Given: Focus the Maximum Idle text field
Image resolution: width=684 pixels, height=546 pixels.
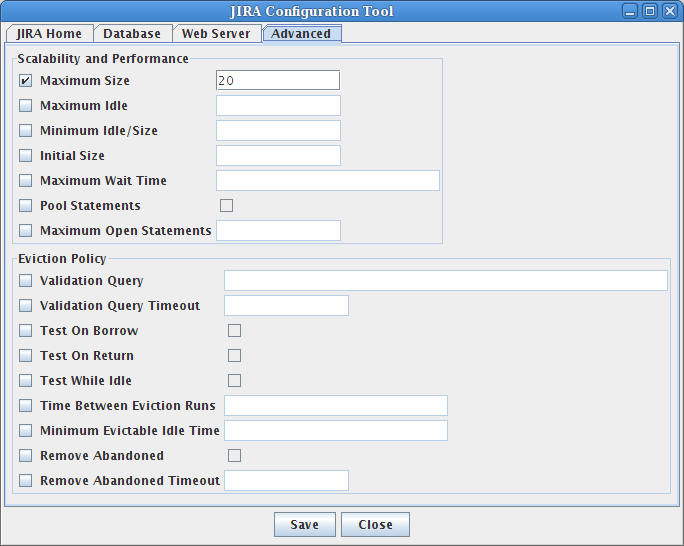Looking at the screenshot, I should (278, 106).
